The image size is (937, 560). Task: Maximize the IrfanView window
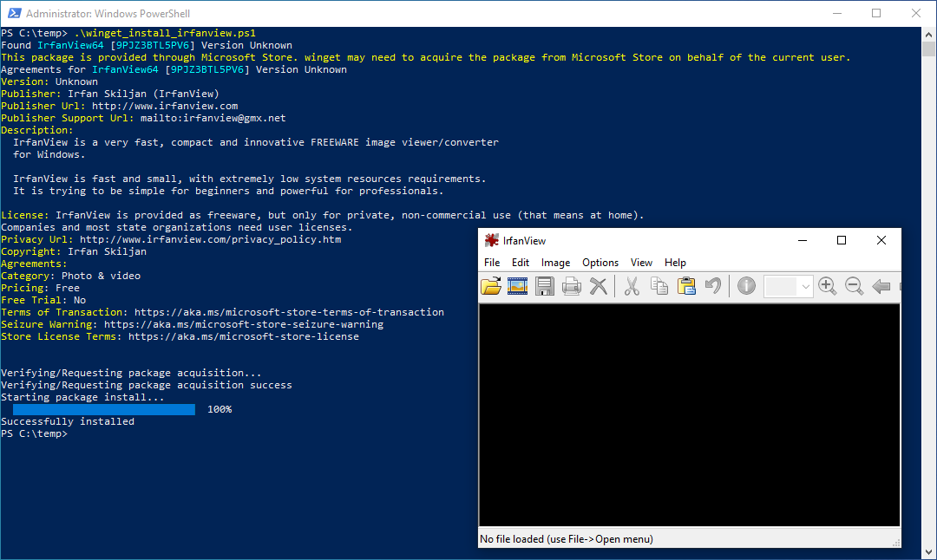click(x=842, y=240)
